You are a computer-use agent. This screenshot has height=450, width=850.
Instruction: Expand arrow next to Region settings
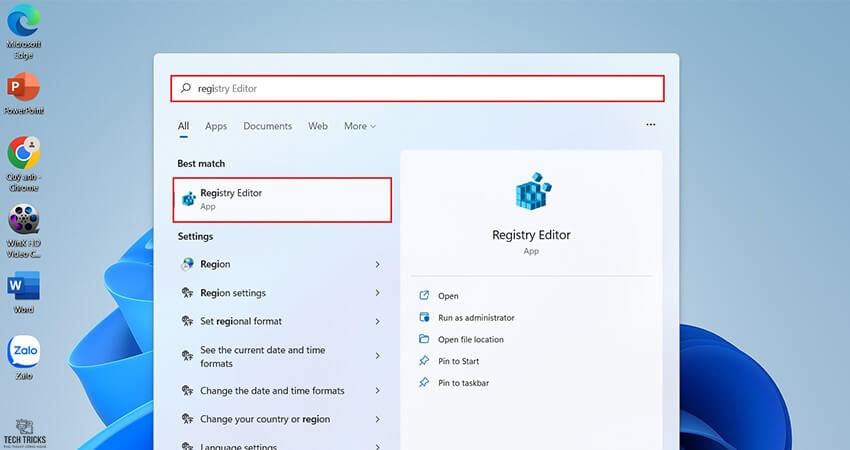pyautogui.click(x=377, y=293)
